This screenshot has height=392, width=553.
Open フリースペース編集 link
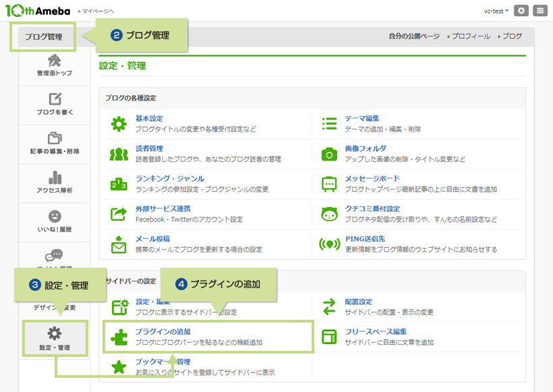point(376,332)
